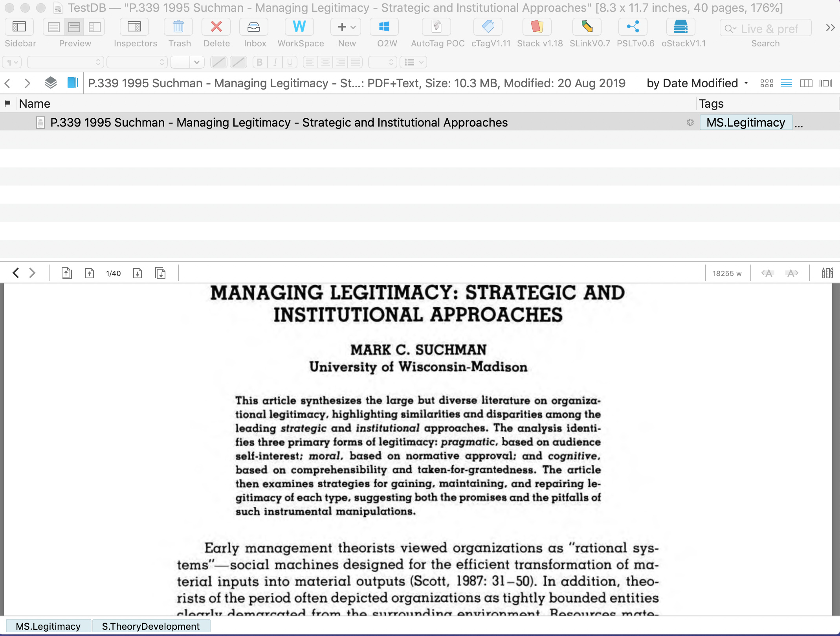Screen dimensions: 840x636
Task: Click the cTagV1.11 tag icon
Action: coord(488,27)
